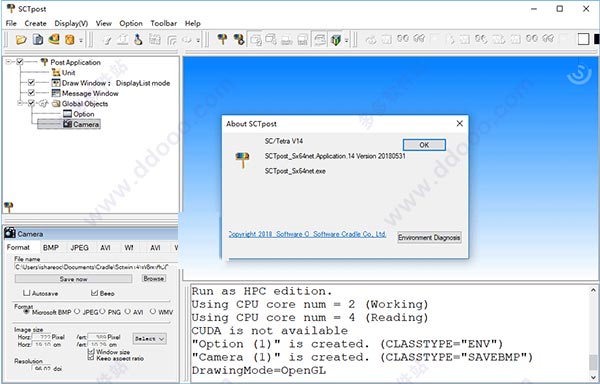Click the open folder toolbar icon
The width and height of the screenshot is (600, 384).
click(21, 39)
